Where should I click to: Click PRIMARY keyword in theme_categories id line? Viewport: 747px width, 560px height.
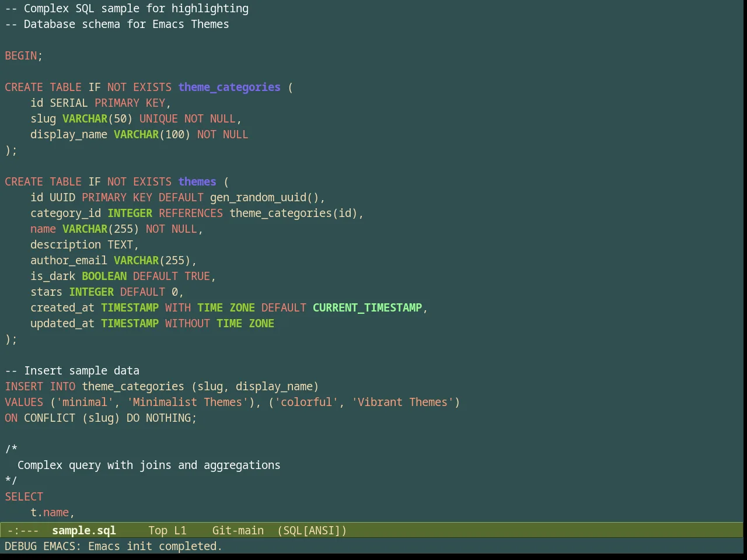coord(117,103)
